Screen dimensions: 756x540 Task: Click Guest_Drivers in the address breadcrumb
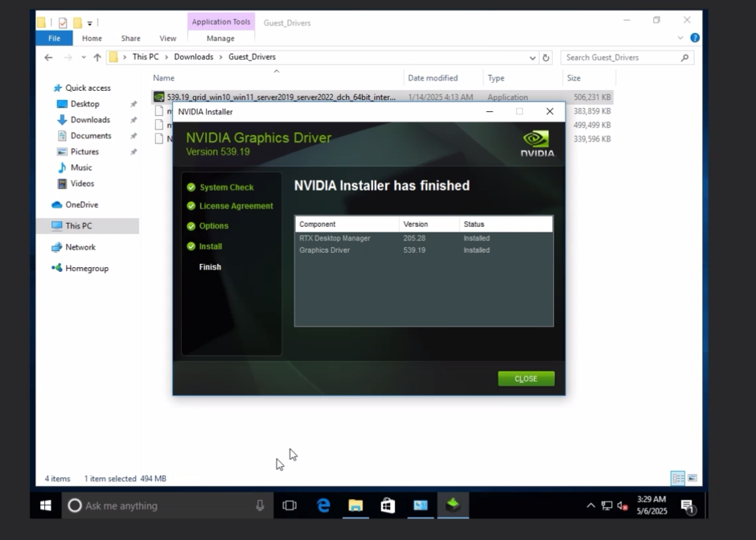pyautogui.click(x=253, y=57)
